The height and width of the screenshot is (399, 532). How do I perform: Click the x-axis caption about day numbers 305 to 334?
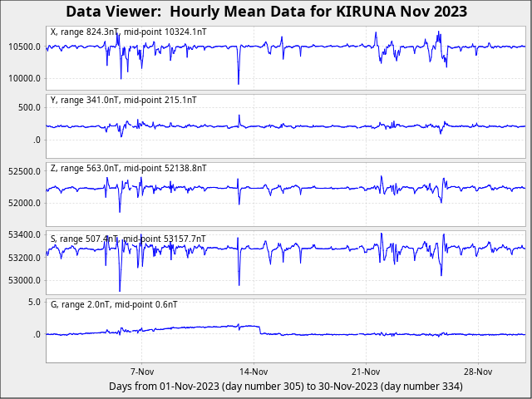click(x=286, y=386)
